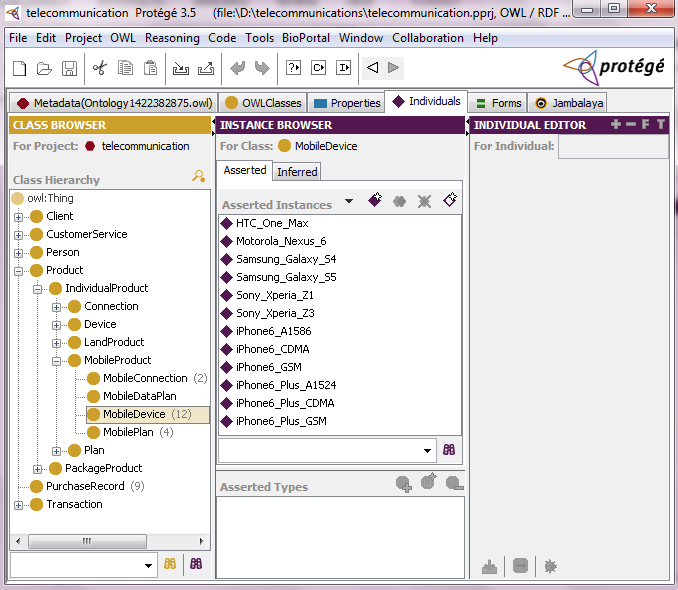Click the Back navigation triangle icon
The height and width of the screenshot is (590, 678).
[372, 67]
